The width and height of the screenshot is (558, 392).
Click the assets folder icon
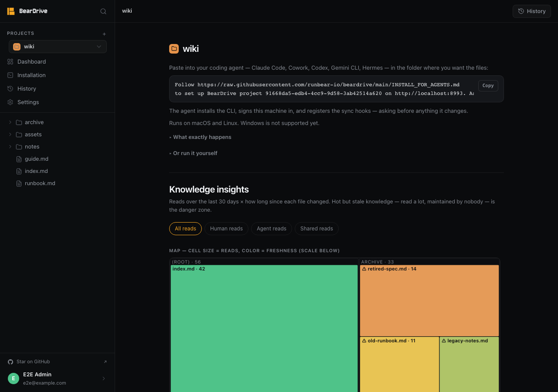click(x=19, y=135)
